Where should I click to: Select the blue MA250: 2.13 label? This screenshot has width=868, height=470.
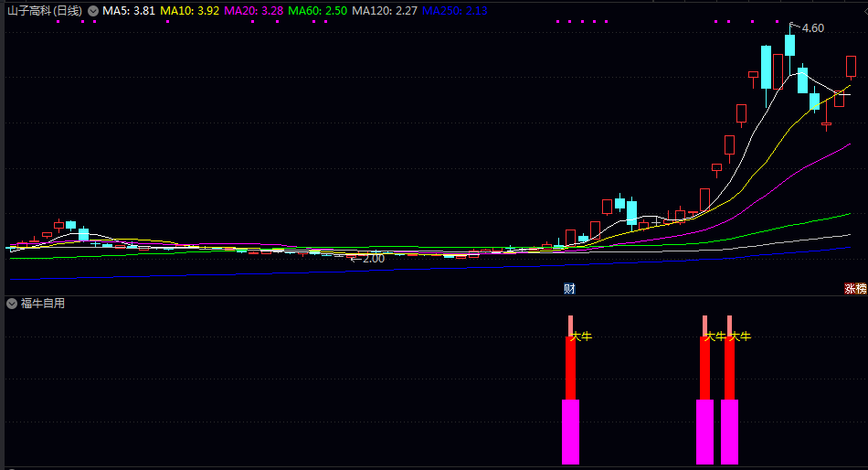454,11
